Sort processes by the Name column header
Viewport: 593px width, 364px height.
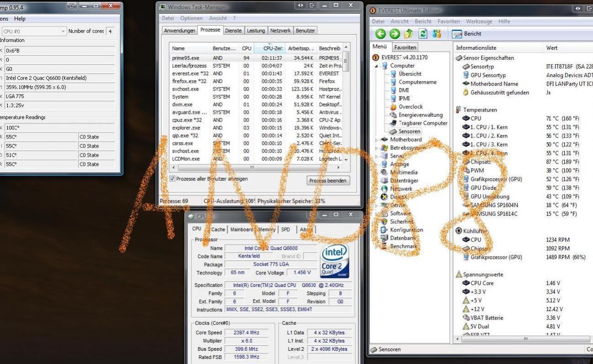[x=189, y=48]
